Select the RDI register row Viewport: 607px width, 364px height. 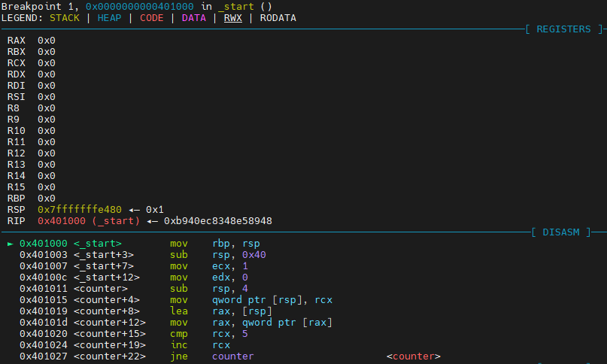[x=32, y=85]
